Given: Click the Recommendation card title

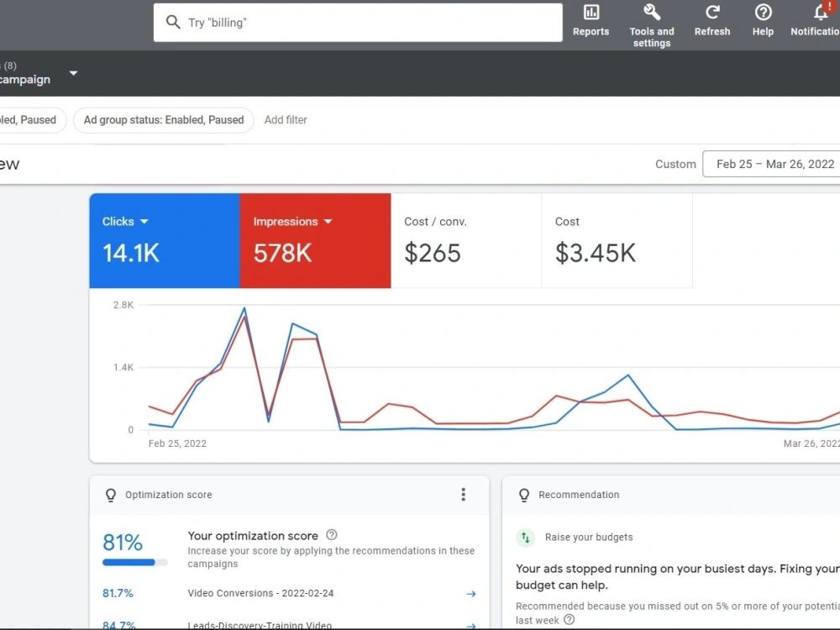Looking at the screenshot, I should [x=579, y=495].
